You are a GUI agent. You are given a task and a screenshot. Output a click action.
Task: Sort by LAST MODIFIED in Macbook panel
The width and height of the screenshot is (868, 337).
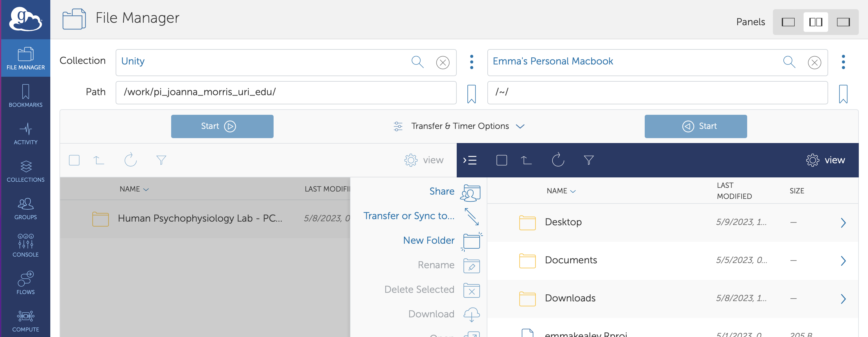click(x=734, y=191)
